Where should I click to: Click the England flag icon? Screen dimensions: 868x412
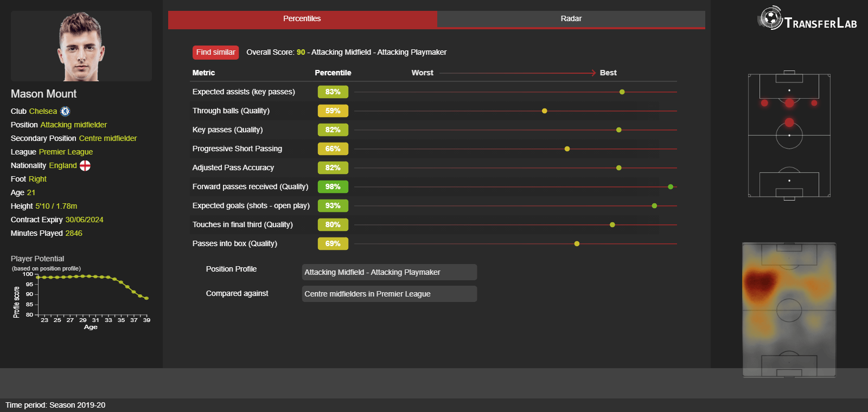click(x=85, y=165)
